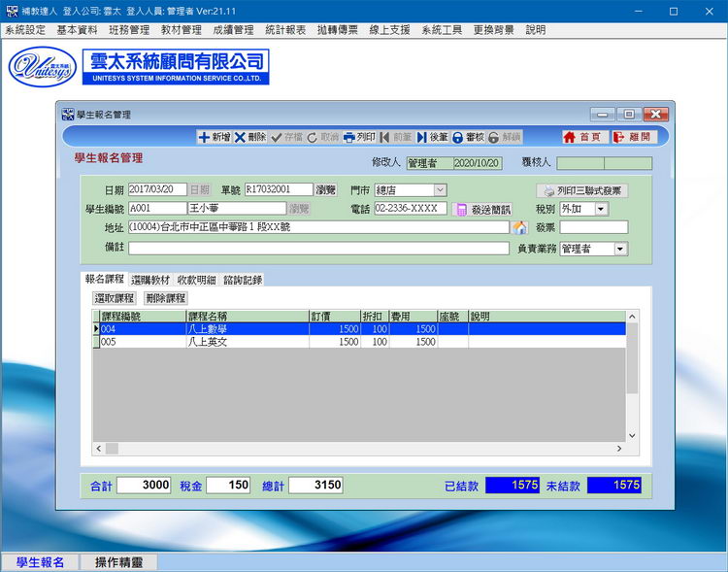Open the 成績管理 menu

click(x=233, y=30)
